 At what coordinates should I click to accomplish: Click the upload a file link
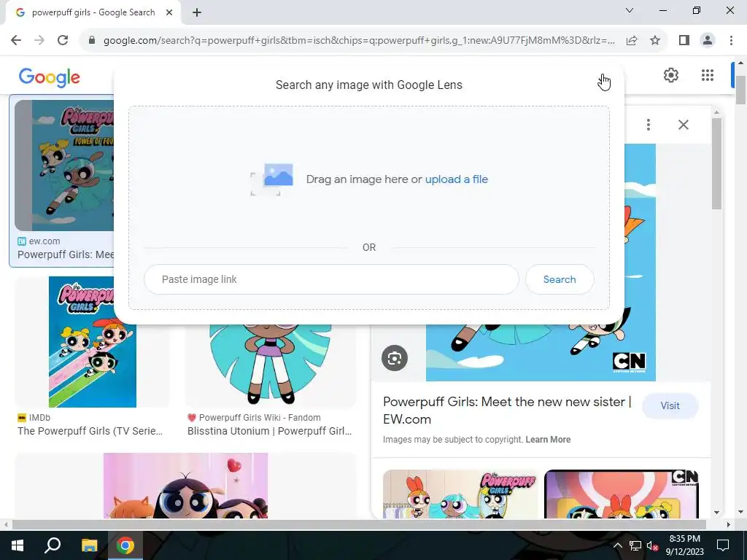457,179
